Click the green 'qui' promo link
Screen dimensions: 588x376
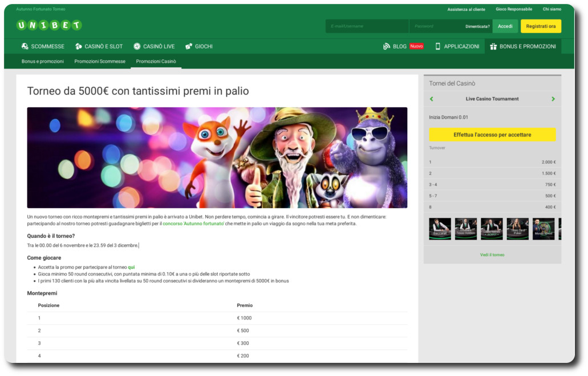click(131, 267)
